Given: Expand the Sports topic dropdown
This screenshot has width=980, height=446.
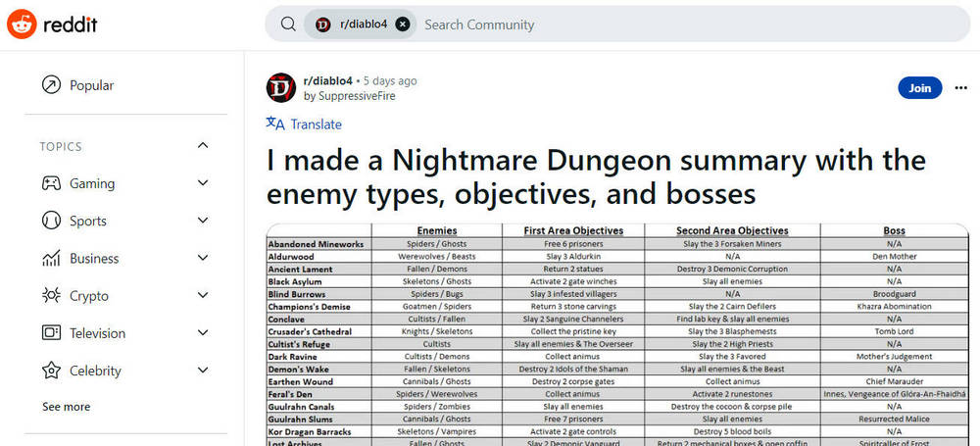Looking at the screenshot, I should pyautogui.click(x=203, y=221).
